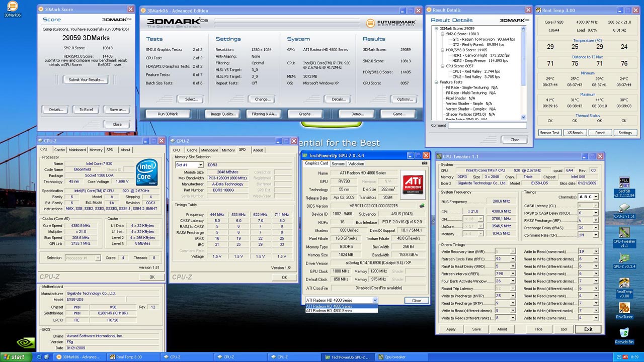Click the GPU-Z BIOS save chip icon
The width and height of the screenshot is (644, 362).
(x=422, y=206)
